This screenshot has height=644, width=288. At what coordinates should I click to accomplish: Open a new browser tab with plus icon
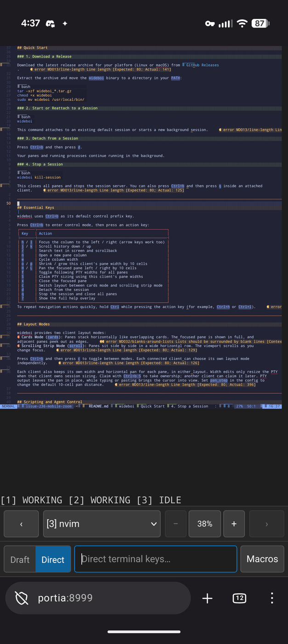[207, 598]
